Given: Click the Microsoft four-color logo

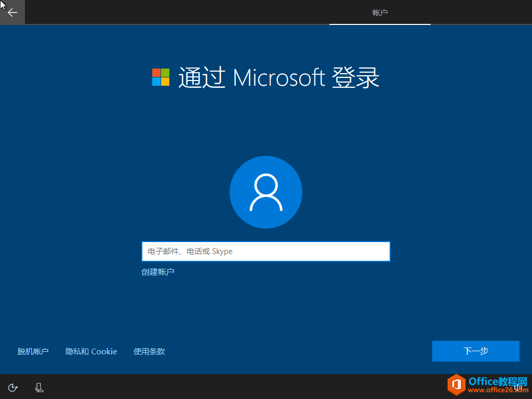Looking at the screenshot, I should [161, 77].
